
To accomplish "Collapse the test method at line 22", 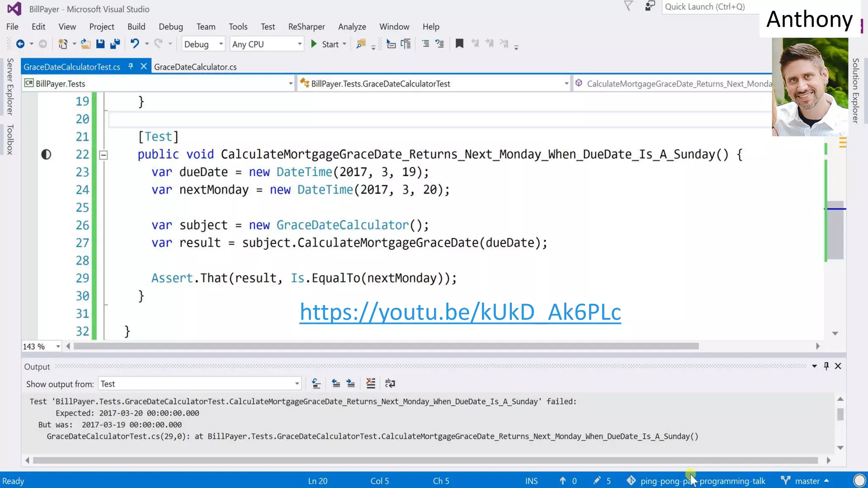I will point(103,155).
